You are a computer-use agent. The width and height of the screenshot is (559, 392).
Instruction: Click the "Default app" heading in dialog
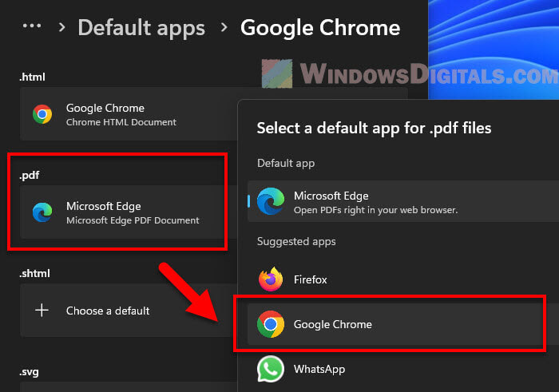(x=286, y=163)
